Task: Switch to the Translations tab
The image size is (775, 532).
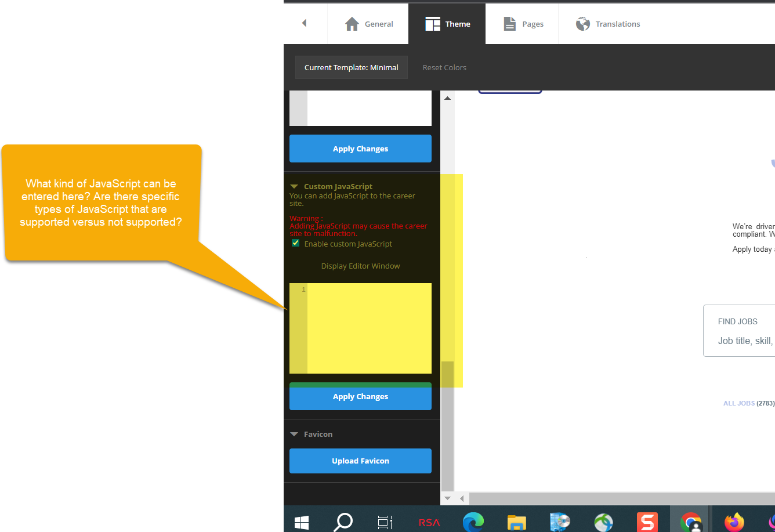Action: [x=607, y=24]
